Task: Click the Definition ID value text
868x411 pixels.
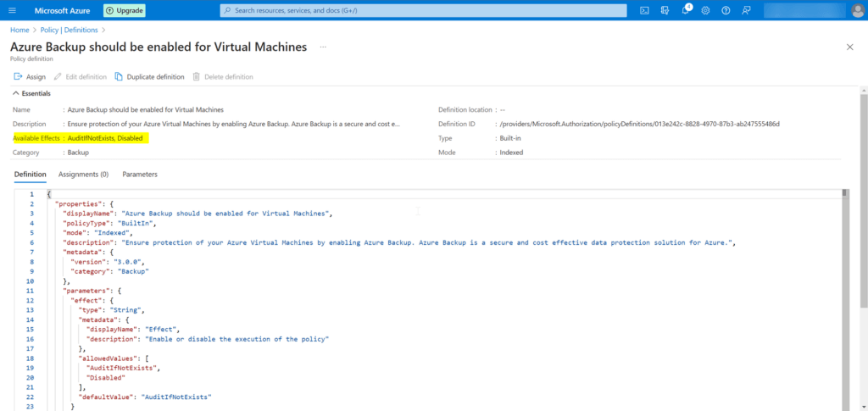Action: tap(639, 124)
